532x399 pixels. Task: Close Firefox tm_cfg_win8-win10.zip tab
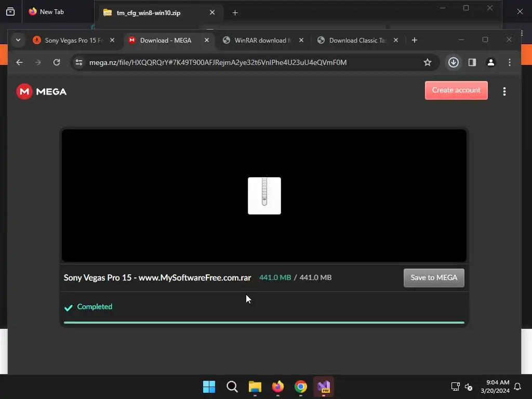212,12
